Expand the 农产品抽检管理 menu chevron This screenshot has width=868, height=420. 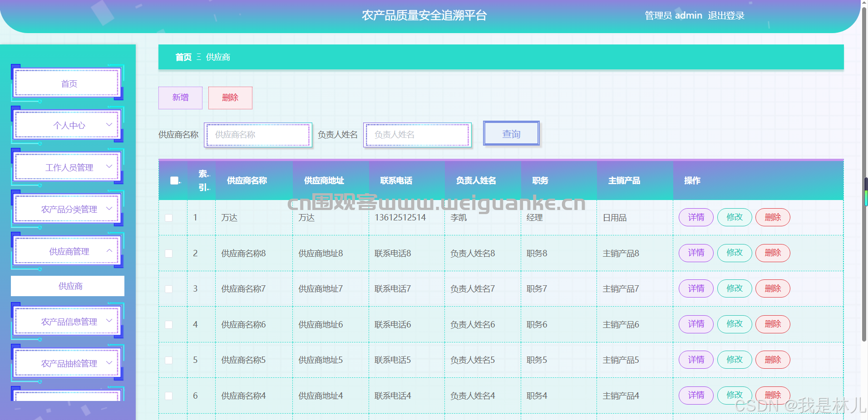[x=109, y=362]
